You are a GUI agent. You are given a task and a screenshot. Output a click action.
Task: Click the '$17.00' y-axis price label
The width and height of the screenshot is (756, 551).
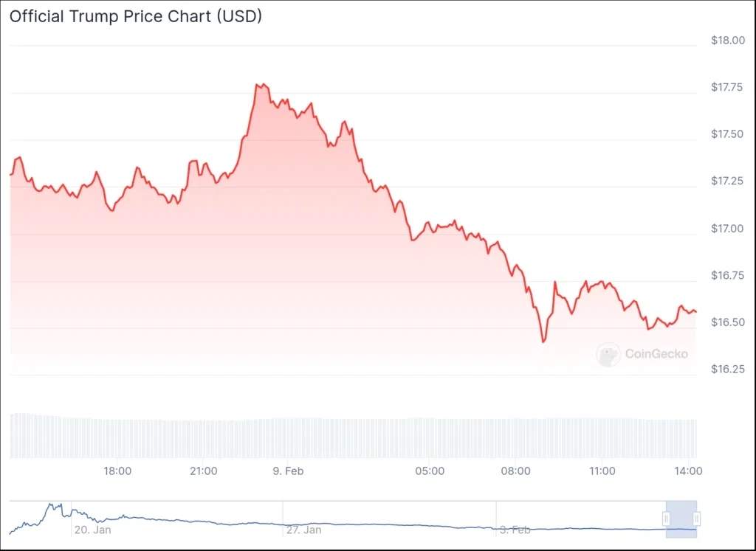(726, 228)
